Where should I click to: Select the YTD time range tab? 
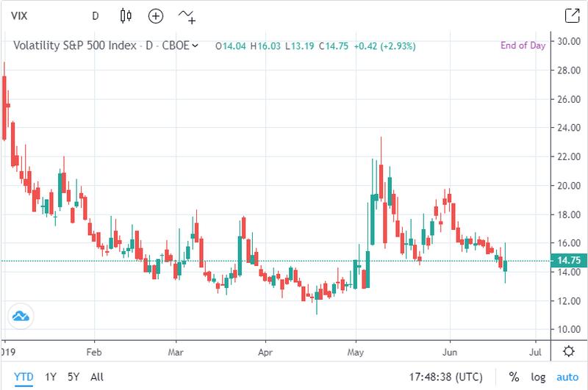pyautogui.click(x=24, y=377)
